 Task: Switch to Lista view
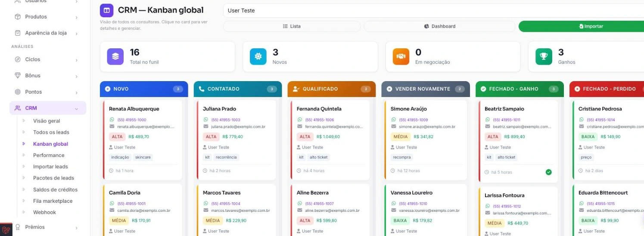pyautogui.click(x=292, y=26)
